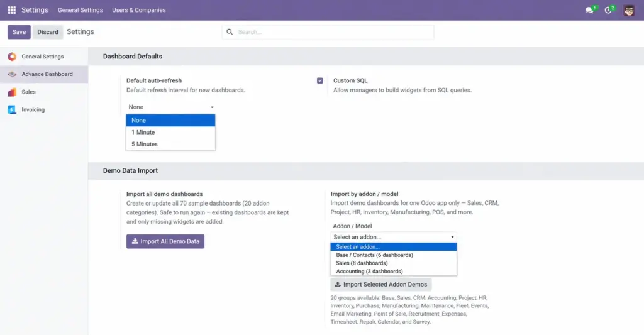Click the search magnifier icon
Screen dimensions: 644x335
pos(230,32)
